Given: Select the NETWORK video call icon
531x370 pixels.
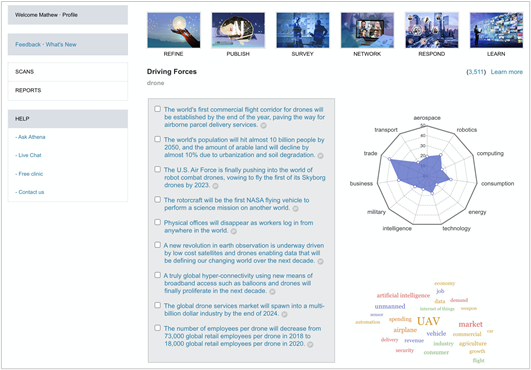Looking at the screenshot, I should [x=367, y=30].
